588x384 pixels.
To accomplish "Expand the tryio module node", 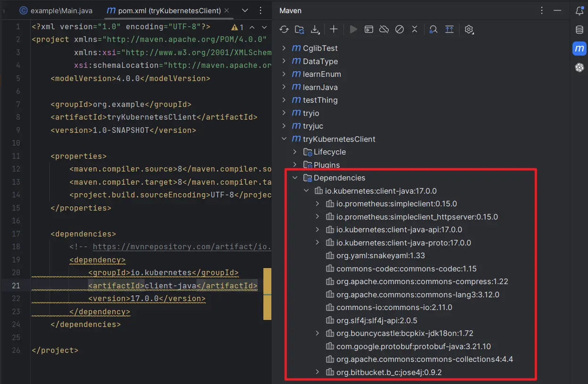I will (284, 113).
